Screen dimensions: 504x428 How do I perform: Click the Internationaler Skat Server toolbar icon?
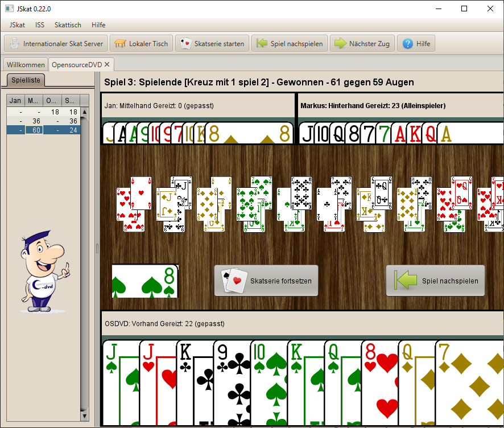[x=14, y=44]
